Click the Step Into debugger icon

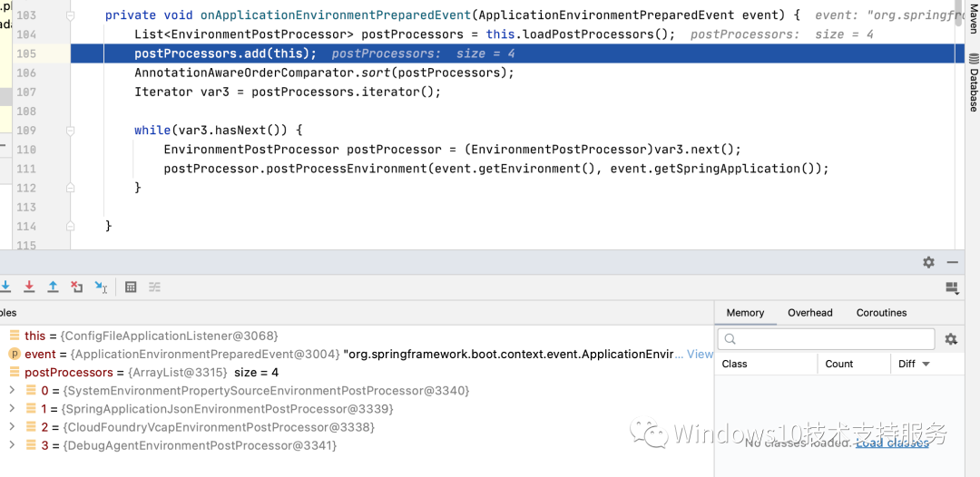5,287
